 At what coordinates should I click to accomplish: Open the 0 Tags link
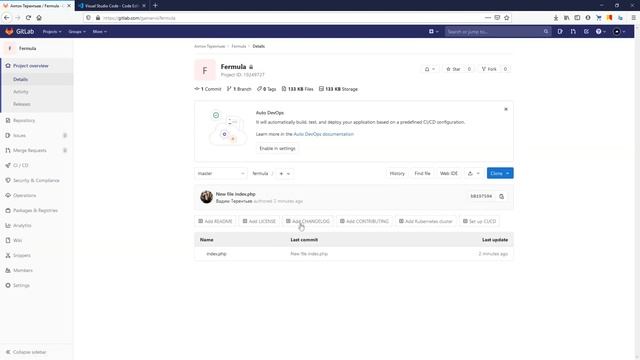267,89
